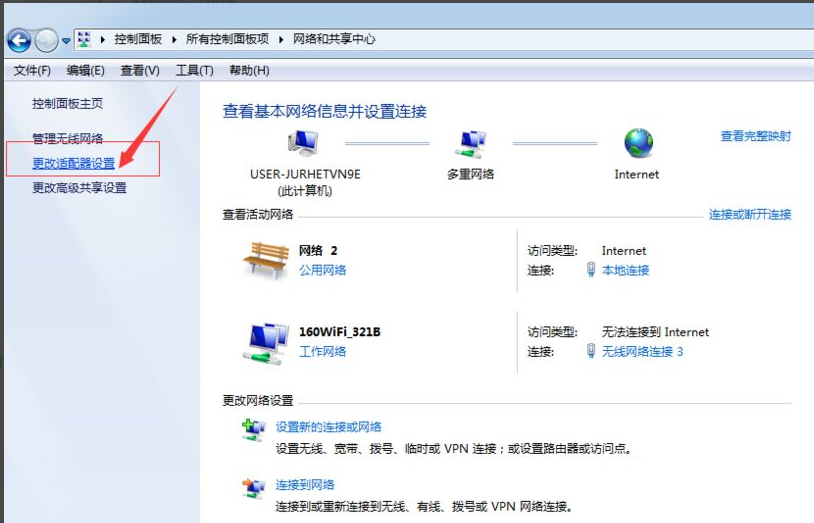The image size is (814, 523).
Task: Expand the arrow after 控制面板 in address bar
Action: (x=174, y=40)
